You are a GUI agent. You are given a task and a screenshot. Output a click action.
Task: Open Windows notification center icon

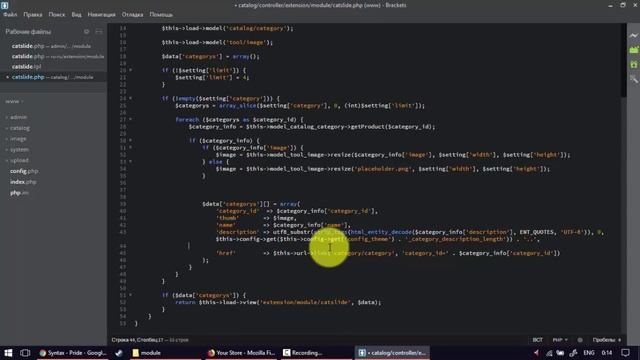pos(625,353)
